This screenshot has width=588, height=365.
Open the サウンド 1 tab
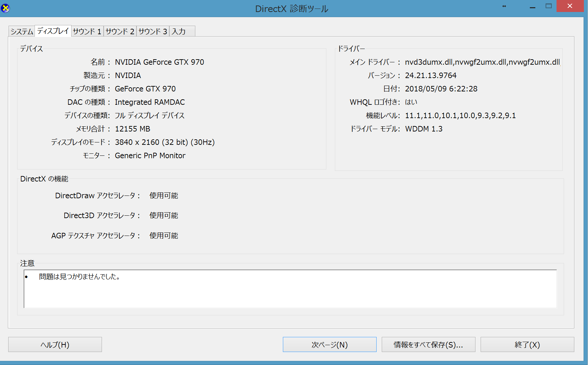tap(87, 32)
